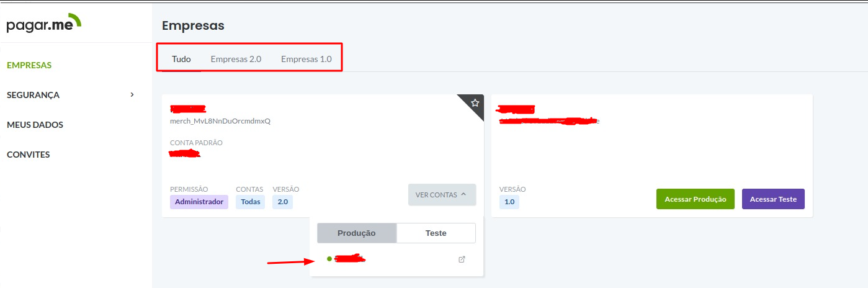This screenshot has height=288, width=868.
Task: Collapse the Ver Contas dropdown
Action: click(442, 195)
